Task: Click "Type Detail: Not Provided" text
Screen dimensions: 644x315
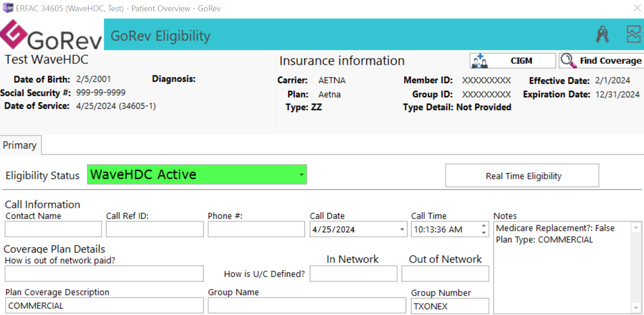Action: point(457,107)
